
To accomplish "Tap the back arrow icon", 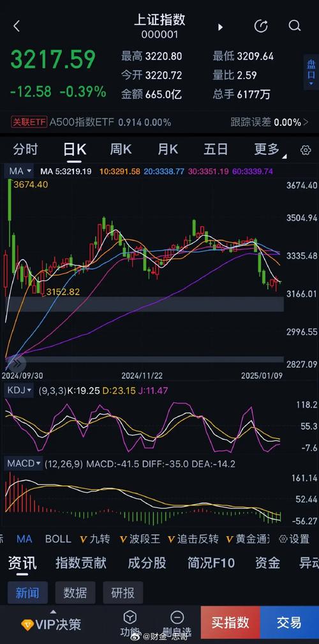I will [x=17, y=26].
